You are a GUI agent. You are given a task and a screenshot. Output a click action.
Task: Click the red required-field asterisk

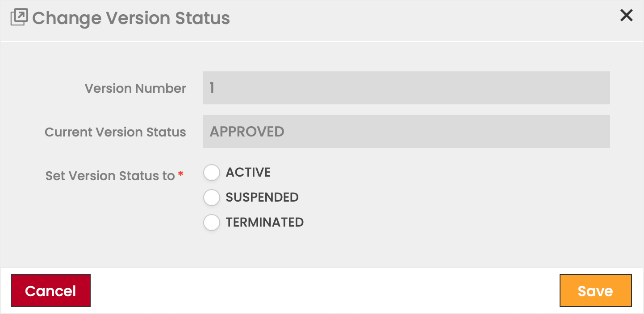181,174
